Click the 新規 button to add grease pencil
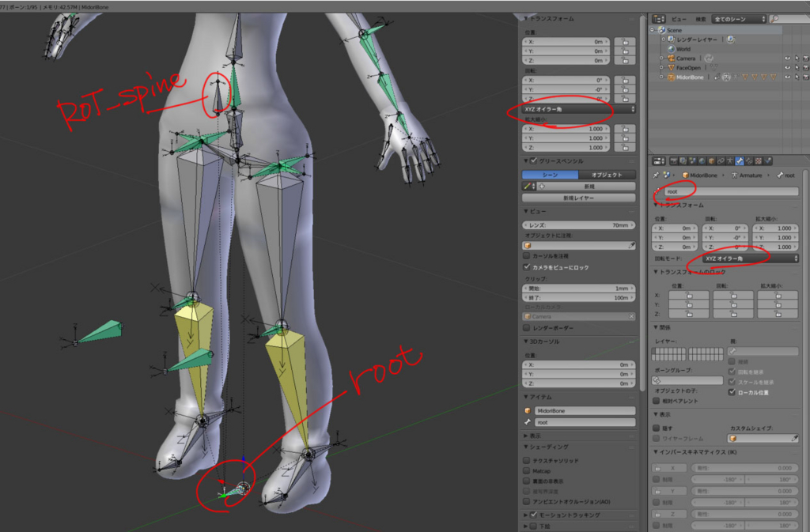This screenshot has width=810, height=532. pyautogui.click(x=589, y=186)
